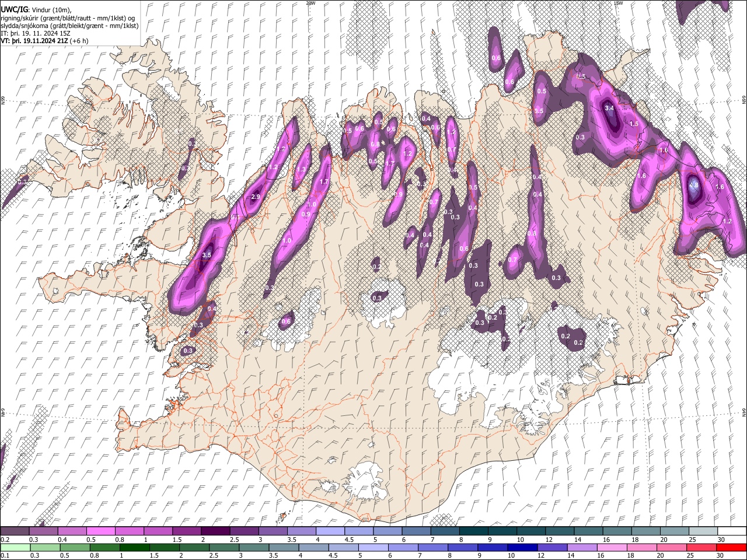Choose the light pink rain swatch 16–18

(613, 547)
